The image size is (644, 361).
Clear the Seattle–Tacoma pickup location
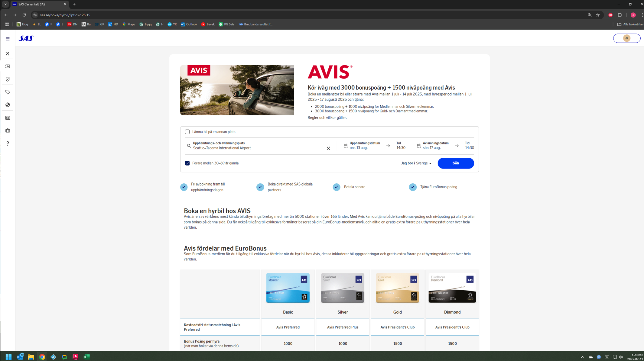point(328,148)
